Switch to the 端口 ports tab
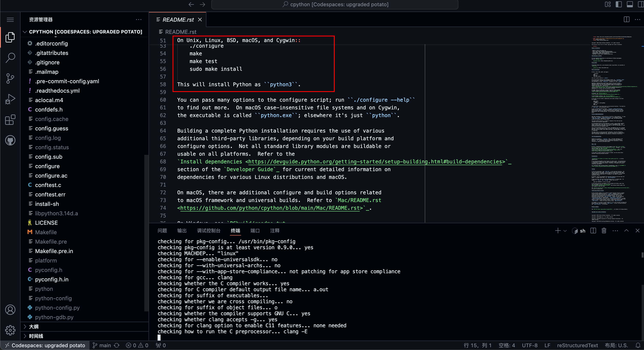This screenshot has width=644, height=350. coord(255,231)
